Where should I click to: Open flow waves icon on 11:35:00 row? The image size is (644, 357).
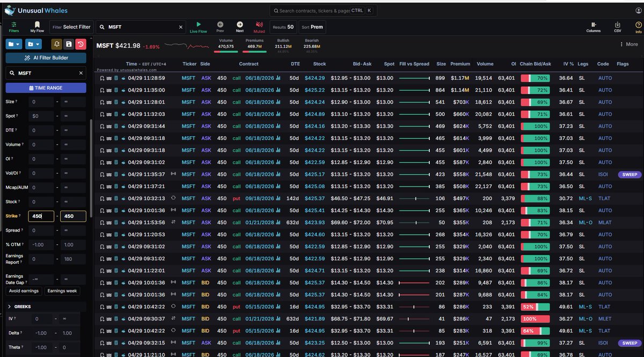pyautogui.click(x=109, y=90)
